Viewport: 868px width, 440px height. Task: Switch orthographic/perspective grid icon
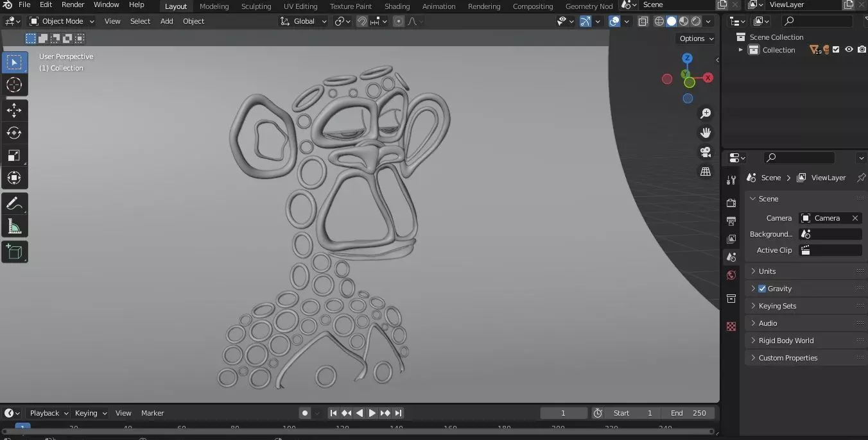706,171
